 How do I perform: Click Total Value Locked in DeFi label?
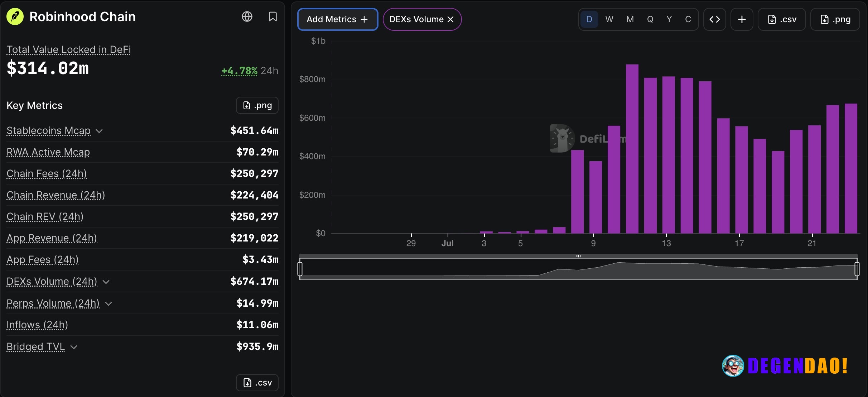(69, 49)
